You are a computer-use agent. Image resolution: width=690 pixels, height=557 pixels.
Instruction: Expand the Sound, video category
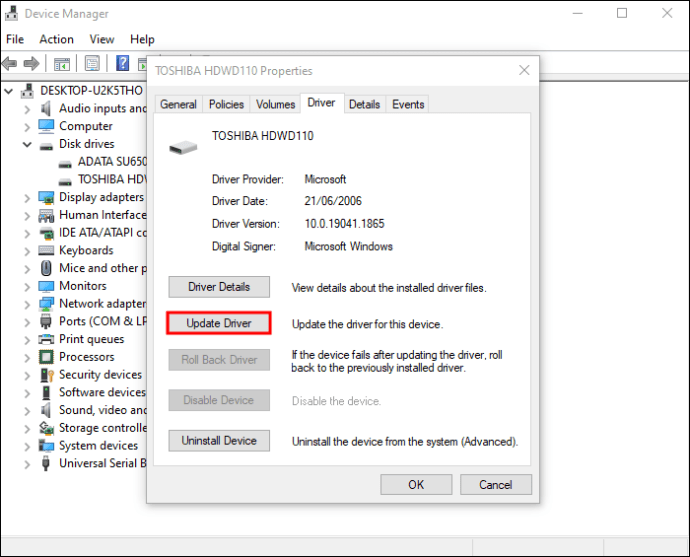pos(27,411)
